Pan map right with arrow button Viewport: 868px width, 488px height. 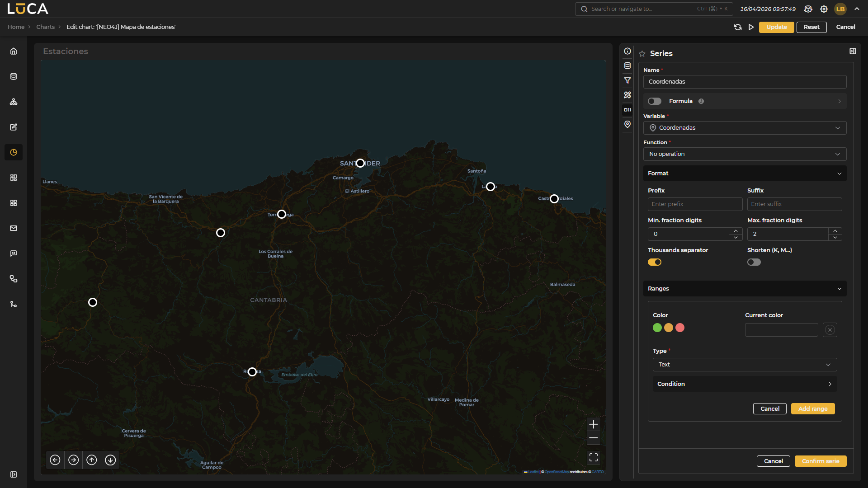(x=74, y=460)
